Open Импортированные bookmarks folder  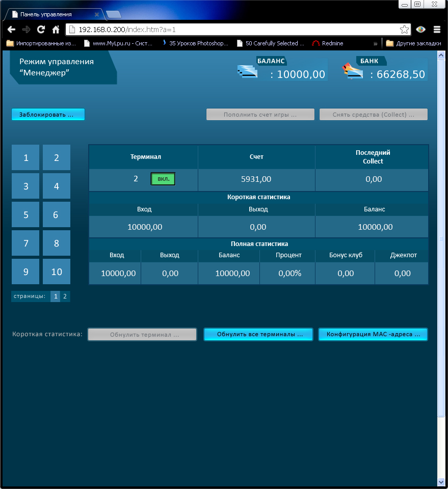click(x=41, y=44)
